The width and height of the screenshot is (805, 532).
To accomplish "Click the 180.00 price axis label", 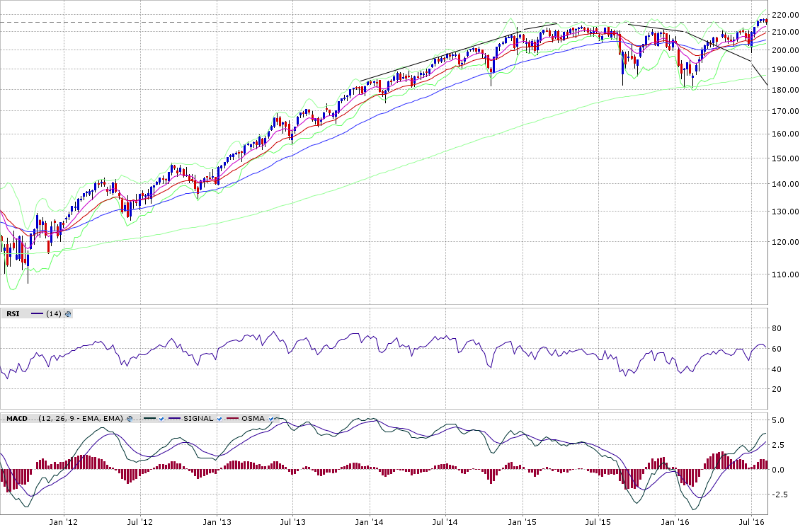I will [785, 90].
